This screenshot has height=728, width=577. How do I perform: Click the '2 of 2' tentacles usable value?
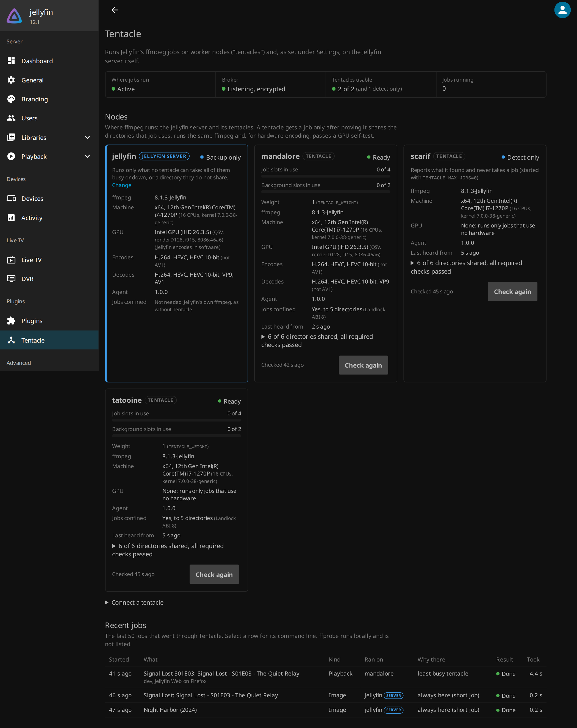[346, 89]
